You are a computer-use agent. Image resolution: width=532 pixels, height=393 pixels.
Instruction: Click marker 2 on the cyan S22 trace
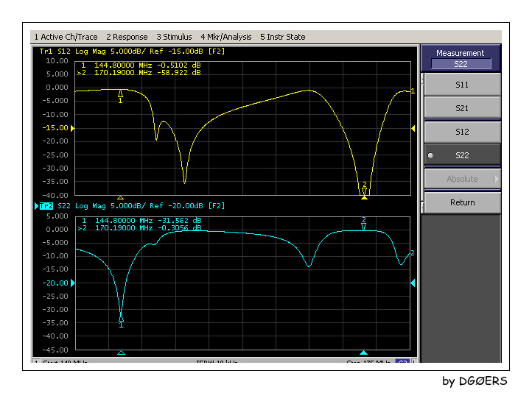[364, 224]
